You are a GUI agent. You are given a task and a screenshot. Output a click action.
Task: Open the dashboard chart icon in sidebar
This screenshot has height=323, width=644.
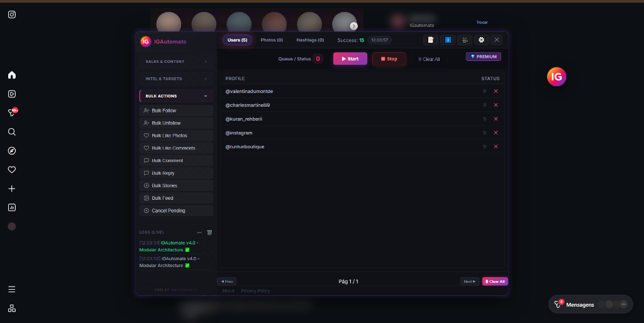(x=12, y=207)
